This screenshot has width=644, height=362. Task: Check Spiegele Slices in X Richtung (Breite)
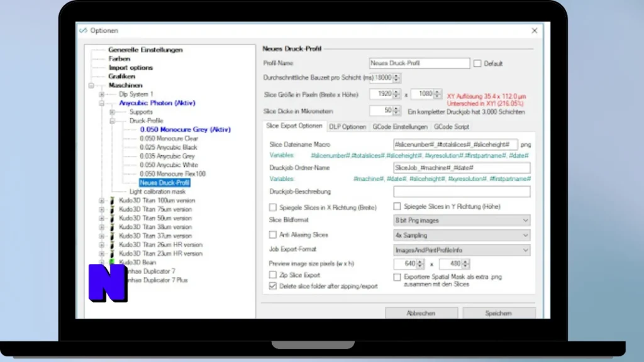273,207
